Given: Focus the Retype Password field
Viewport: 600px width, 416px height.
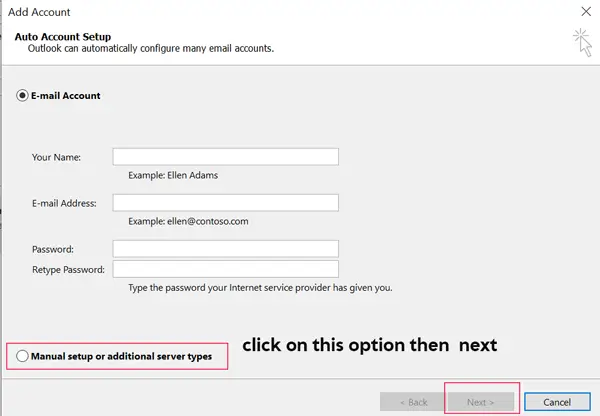Looking at the screenshot, I should point(225,270).
